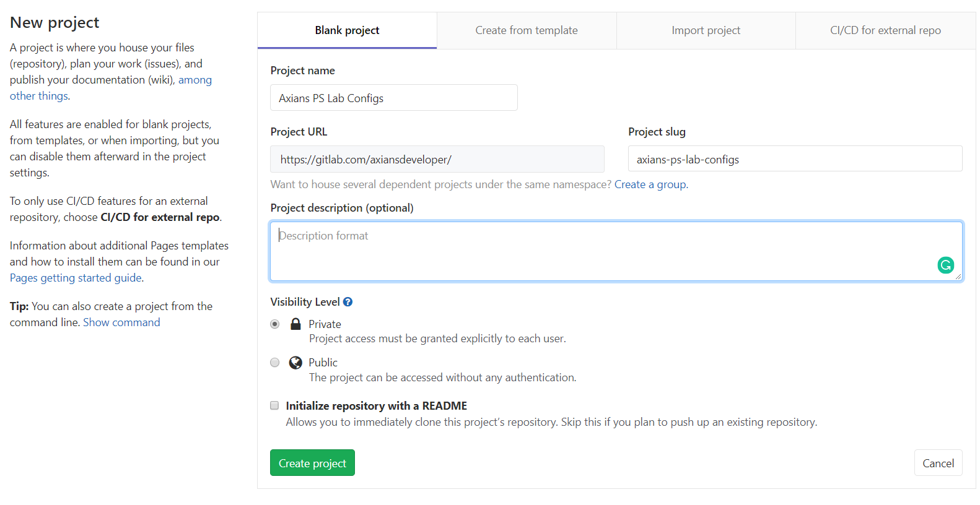
Task: Open the Pages getting started guide link
Action: coord(76,278)
